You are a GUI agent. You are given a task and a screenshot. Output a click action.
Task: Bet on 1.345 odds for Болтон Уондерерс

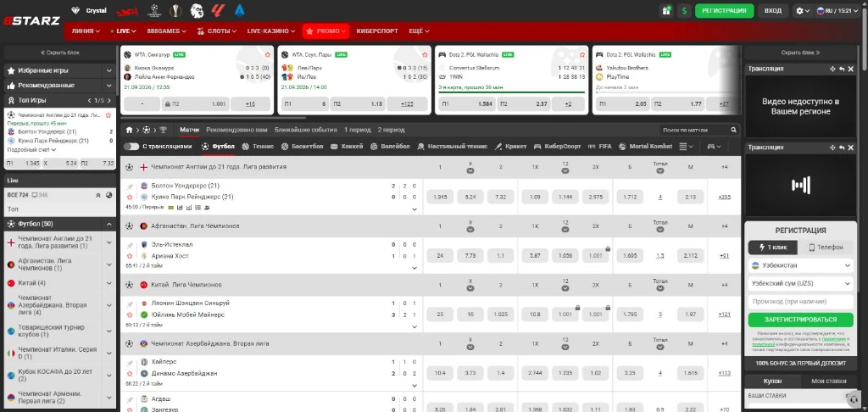tap(440, 197)
